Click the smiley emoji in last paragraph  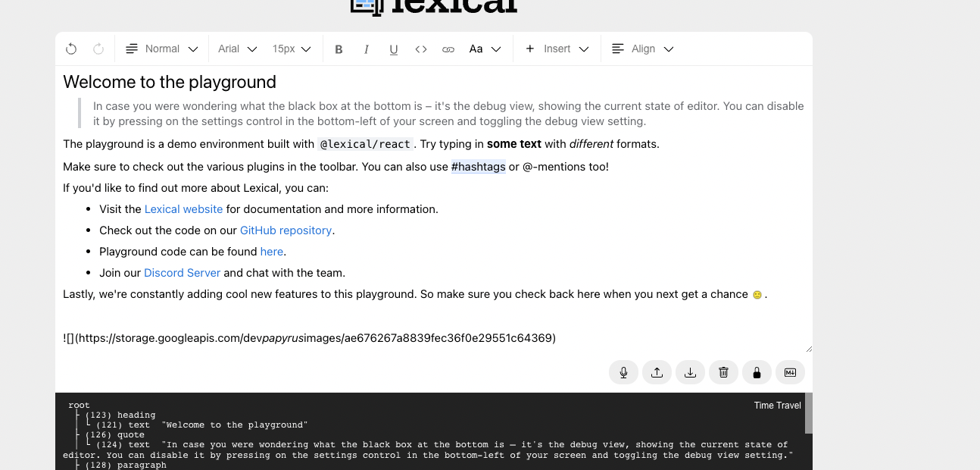click(757, 295)
